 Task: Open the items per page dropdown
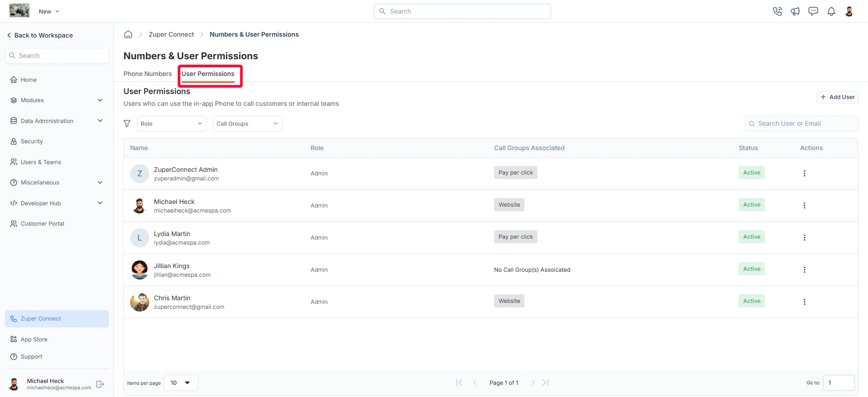click(x=181, y=383)
